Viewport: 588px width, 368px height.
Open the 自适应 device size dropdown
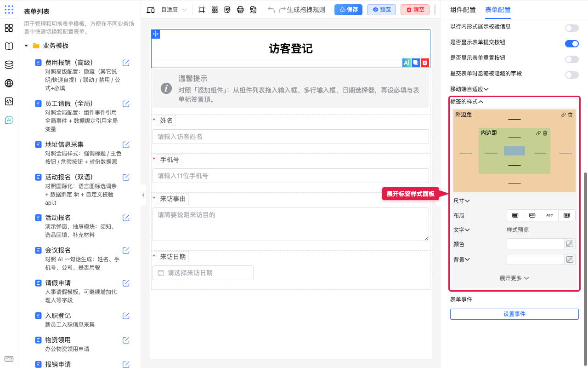174,10
